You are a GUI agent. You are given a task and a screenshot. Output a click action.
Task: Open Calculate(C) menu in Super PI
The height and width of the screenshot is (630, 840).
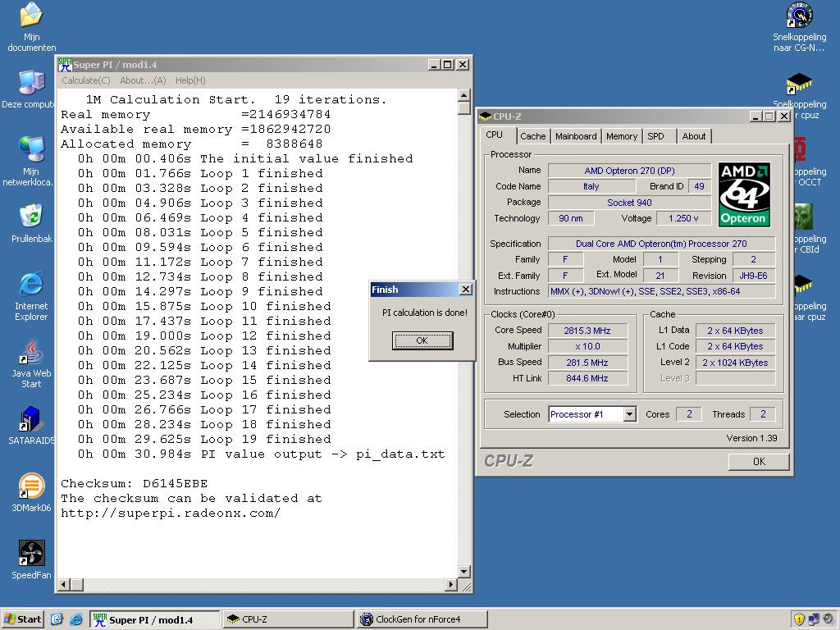tap(85, 80)
